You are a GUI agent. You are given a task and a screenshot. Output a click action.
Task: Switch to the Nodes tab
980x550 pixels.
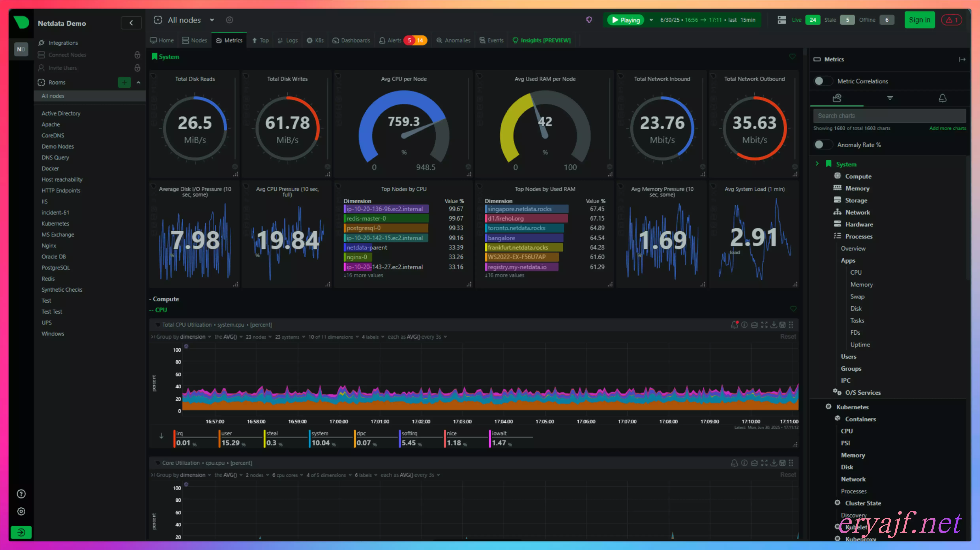coord(194,40)
